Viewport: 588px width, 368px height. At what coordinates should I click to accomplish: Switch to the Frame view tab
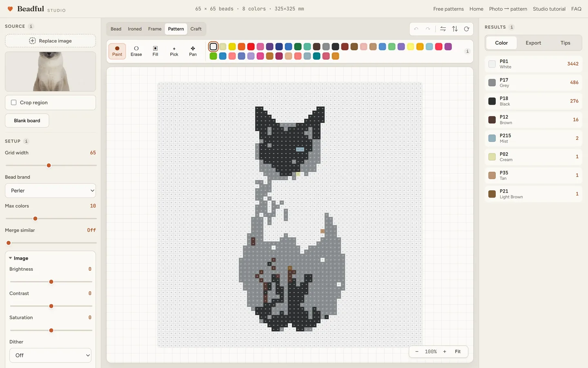[155, 29]
